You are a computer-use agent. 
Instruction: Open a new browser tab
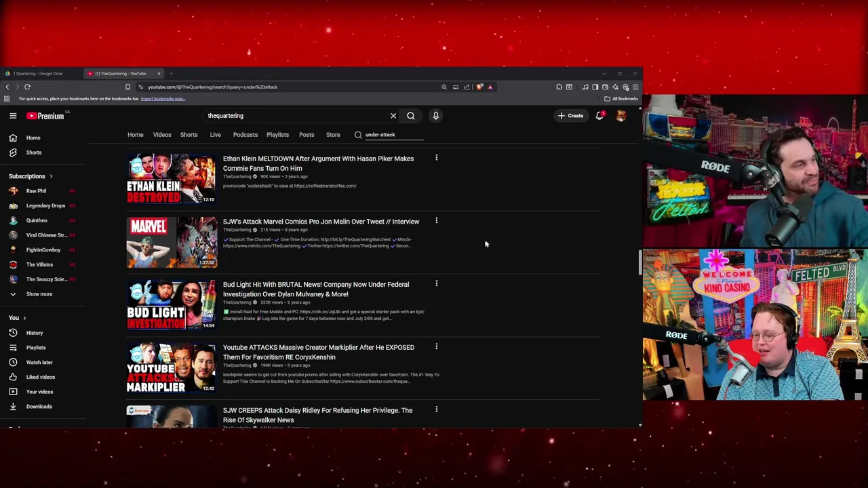pos(171,73)
